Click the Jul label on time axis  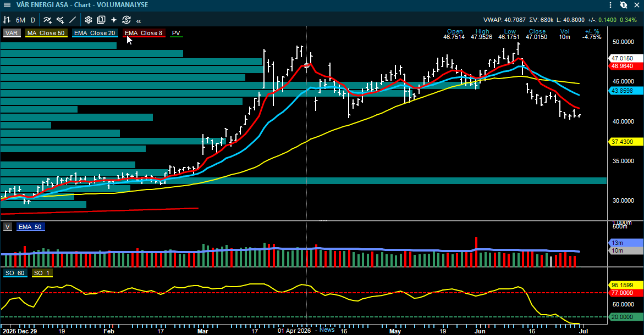583,331
